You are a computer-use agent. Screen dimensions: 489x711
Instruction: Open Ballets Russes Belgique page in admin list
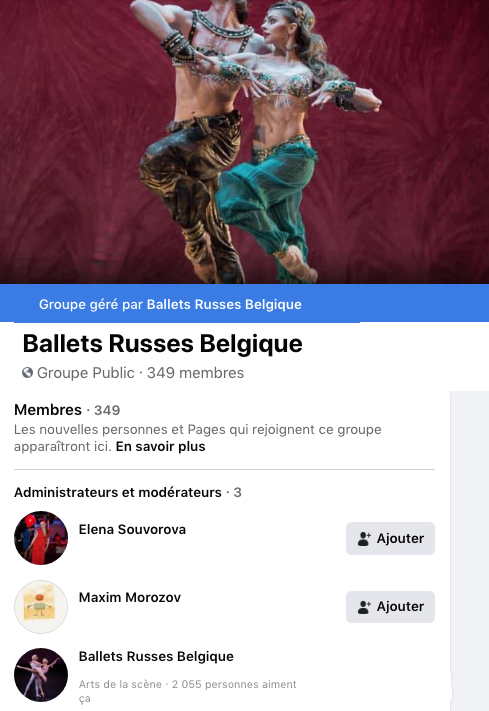156,657
